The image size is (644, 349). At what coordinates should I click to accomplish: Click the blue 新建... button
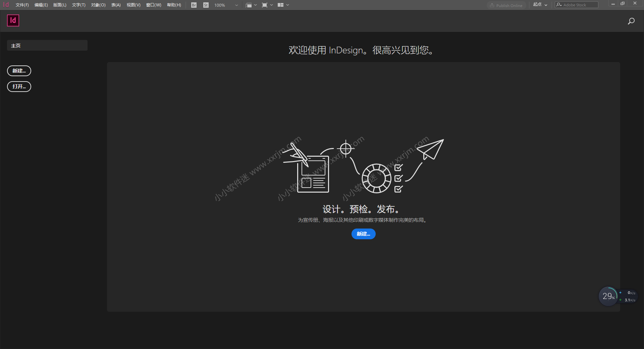[x=363, y=234]
